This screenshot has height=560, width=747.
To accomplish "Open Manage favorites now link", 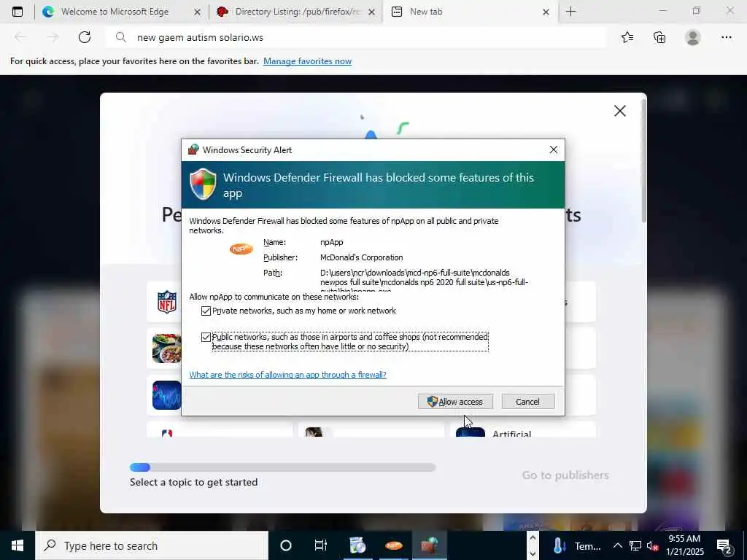I will [307, 61].
